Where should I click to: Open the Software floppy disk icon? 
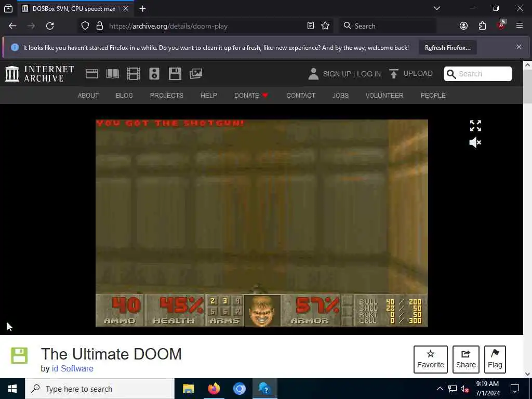(x=175, y=74)
